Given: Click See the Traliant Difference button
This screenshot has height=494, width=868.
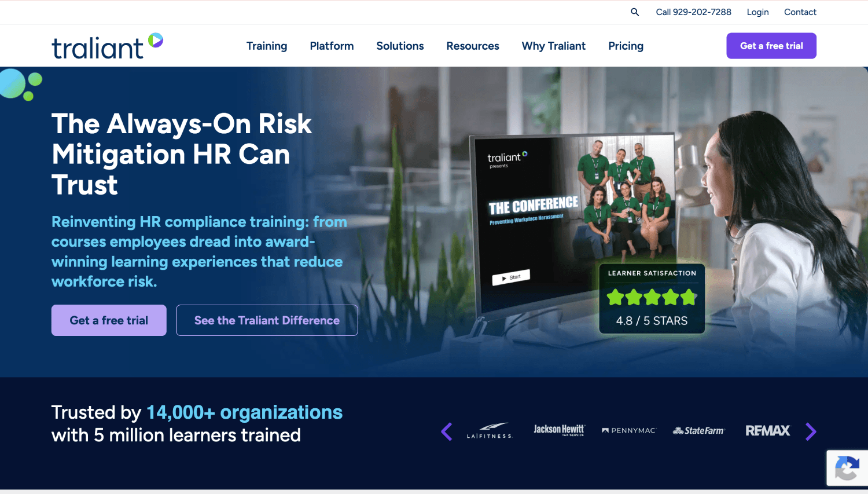Looking at the screenshot, I should pyautogui.click(x=267, y=320).
